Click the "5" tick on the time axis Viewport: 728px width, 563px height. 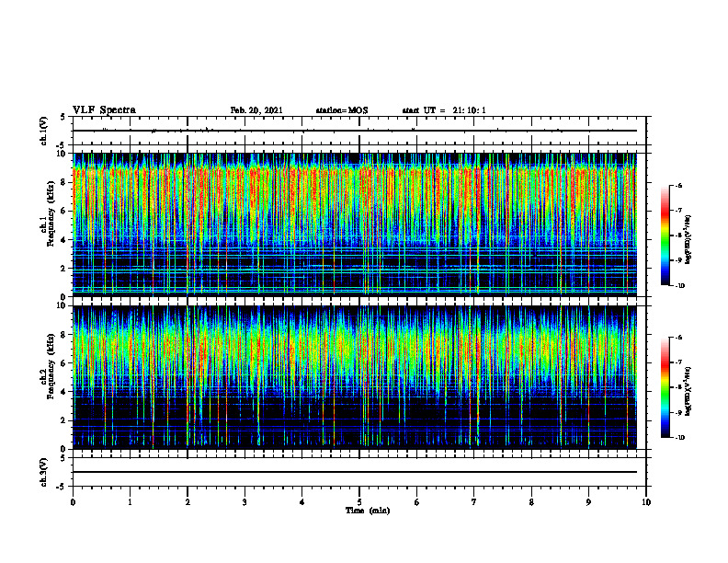(359, 502)
